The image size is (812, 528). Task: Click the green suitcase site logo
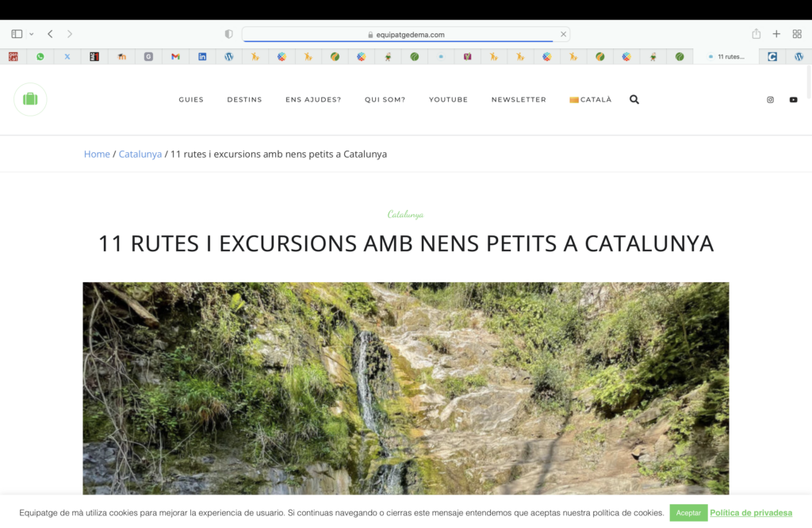click(30, 99)
